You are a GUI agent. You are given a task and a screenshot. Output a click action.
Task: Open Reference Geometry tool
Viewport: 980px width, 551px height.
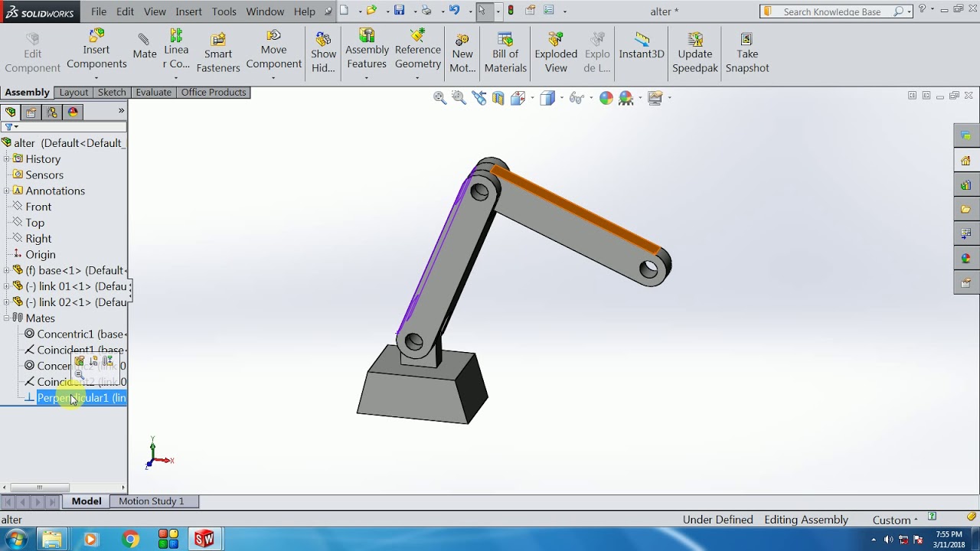(x=418, y=51)
